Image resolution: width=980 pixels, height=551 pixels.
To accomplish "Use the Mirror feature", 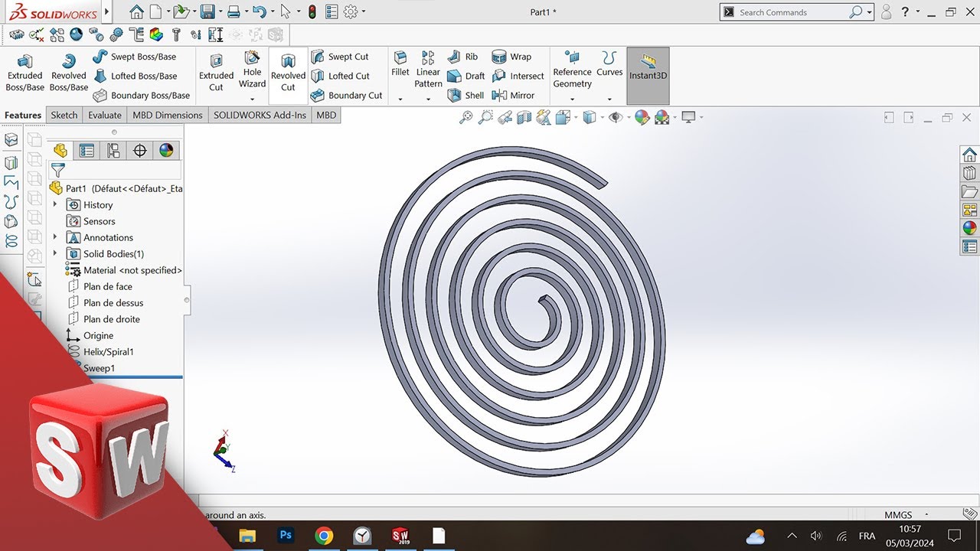I will point(513,96).
